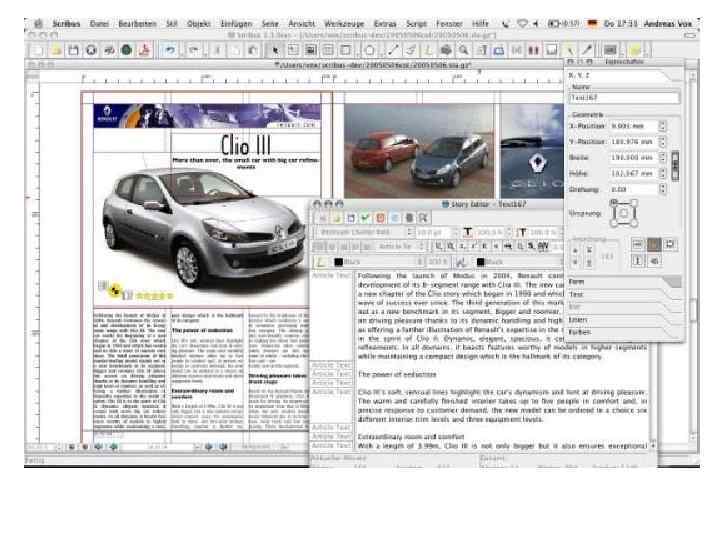This screenshot has width=720, height=540.
Task: Click the New document toolbar icon
Action: pyautogui.click(x=38, y=50)
